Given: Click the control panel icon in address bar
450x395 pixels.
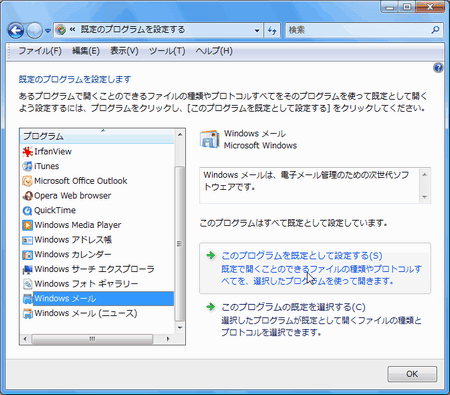Looking at the screenshot, I should point(60,30).
